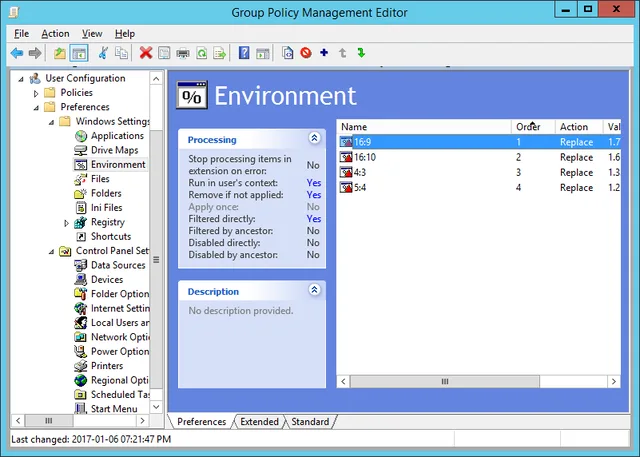Copy the selected item via toolbar
Image resolution: width=640 pixels, height=457 pixels.
[x=121, y=53]
